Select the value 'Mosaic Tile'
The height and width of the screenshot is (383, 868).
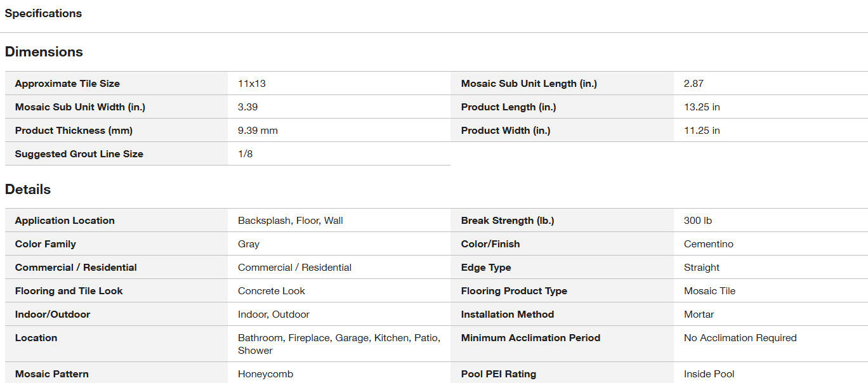point(710,291)
